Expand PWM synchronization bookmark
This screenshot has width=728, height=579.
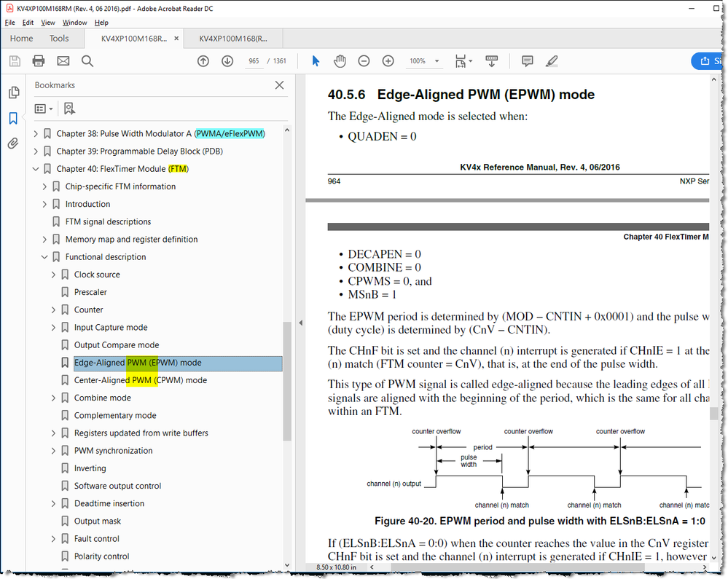[x=53, y=451]
